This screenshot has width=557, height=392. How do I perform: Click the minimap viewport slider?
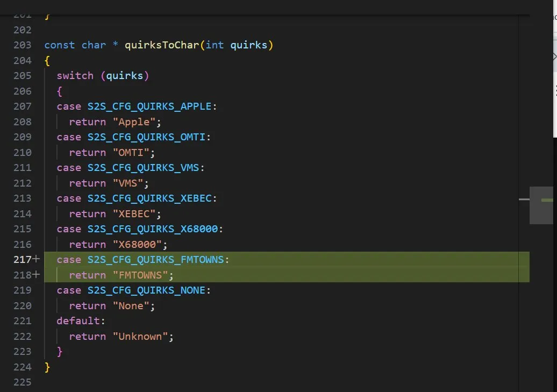point(541,205)
